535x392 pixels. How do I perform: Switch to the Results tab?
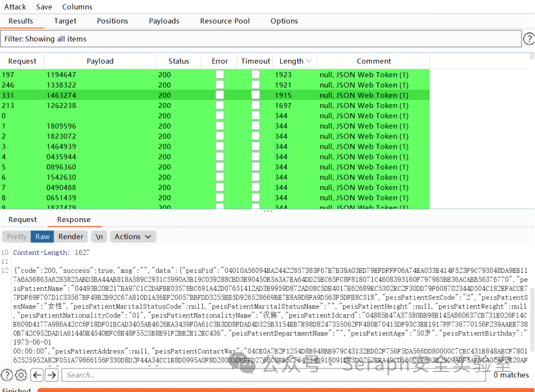click(x=21, y=21)
